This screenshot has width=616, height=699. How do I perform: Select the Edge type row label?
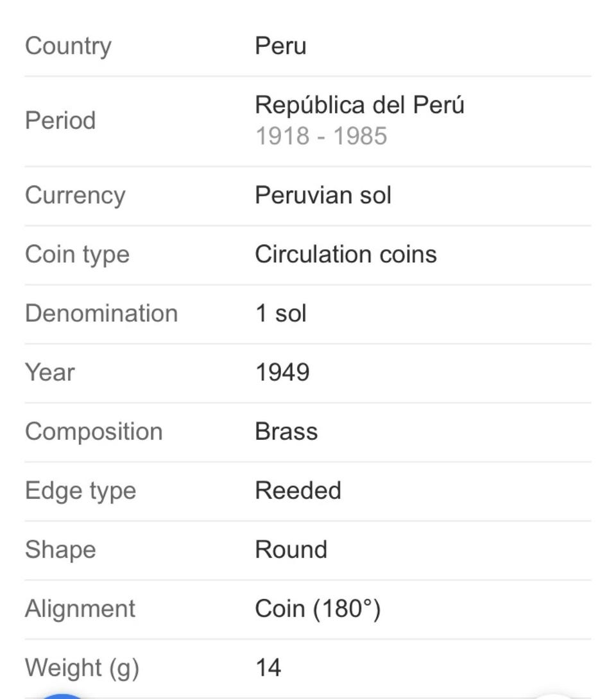80,491
